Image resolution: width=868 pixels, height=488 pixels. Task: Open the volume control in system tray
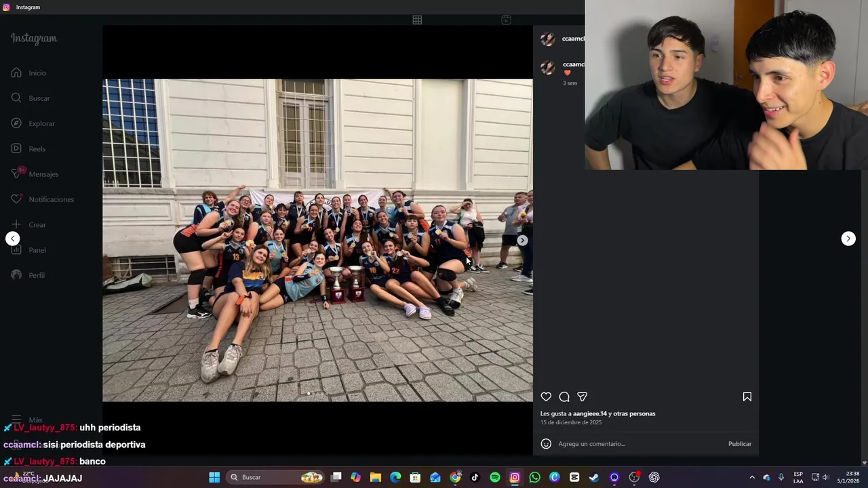click(x=825, y=477)
